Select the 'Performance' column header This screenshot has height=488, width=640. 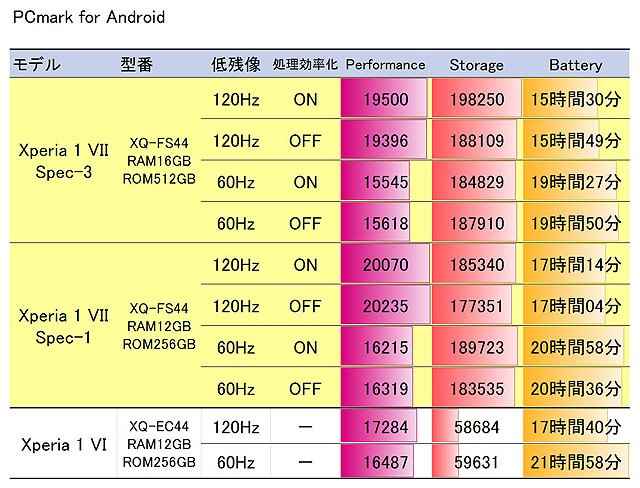coord(385,65)
